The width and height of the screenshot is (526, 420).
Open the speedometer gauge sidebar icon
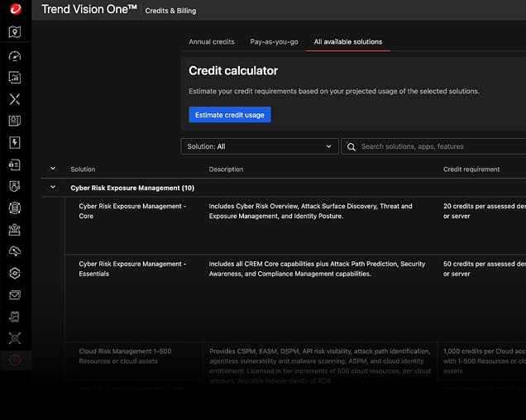tap(14, 56)
